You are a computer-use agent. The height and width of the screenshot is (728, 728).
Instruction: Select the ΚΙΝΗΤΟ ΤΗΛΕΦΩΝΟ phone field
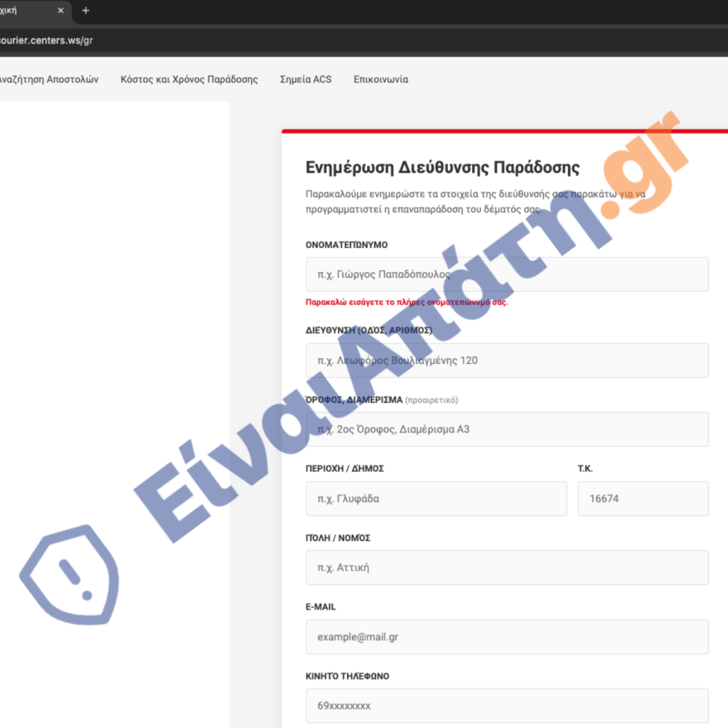(507, 706)
